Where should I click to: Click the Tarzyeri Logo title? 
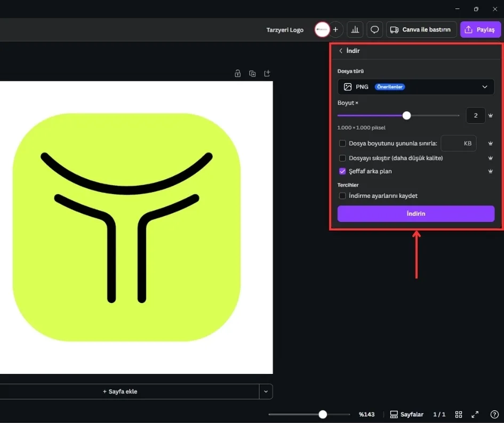285,30
